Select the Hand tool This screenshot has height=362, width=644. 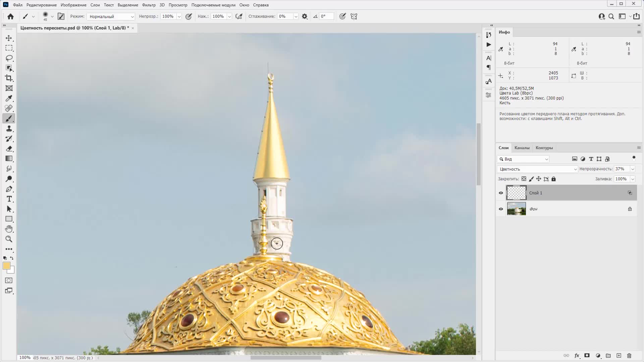tap(9, 229)
